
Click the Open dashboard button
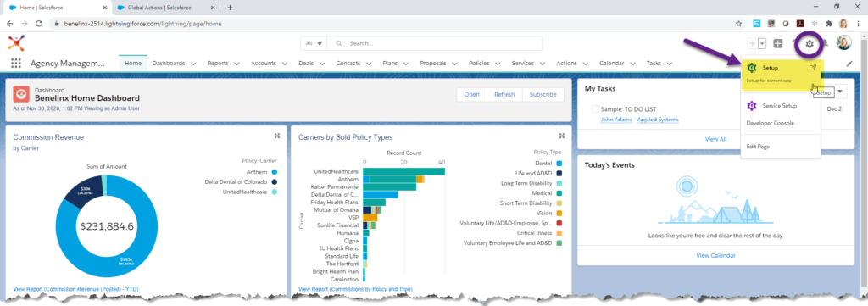pos(471,95)
